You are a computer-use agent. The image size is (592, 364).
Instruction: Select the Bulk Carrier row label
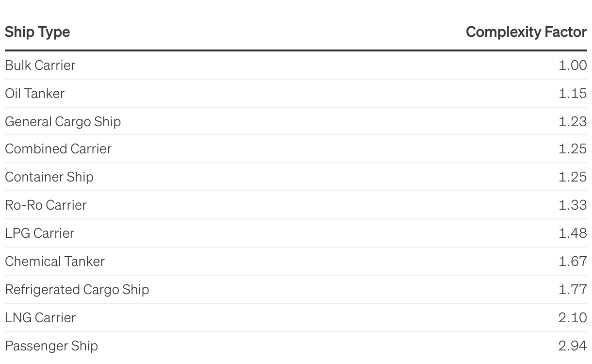pyautogui.click(x=40, y=65)
